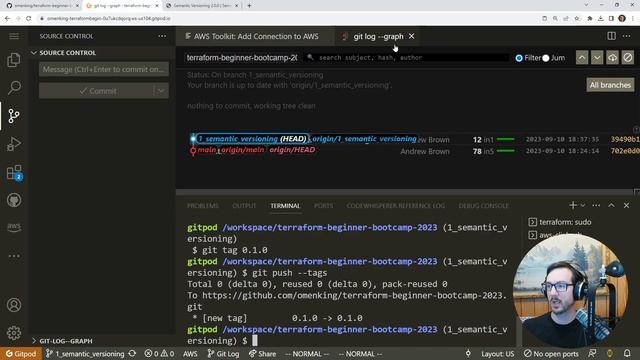The image size is (640, 360).
Task: Toggle the All branches button
Action: (x=610, y=85)
